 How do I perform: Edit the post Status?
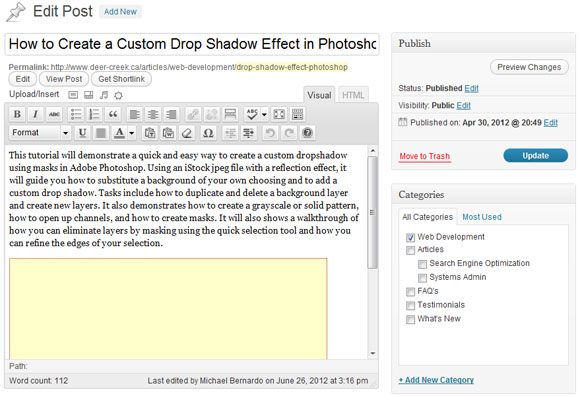click(471, 88)
